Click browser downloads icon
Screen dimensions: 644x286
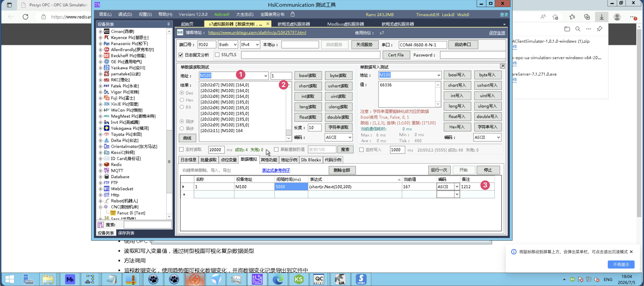click(x=602, y=17)
